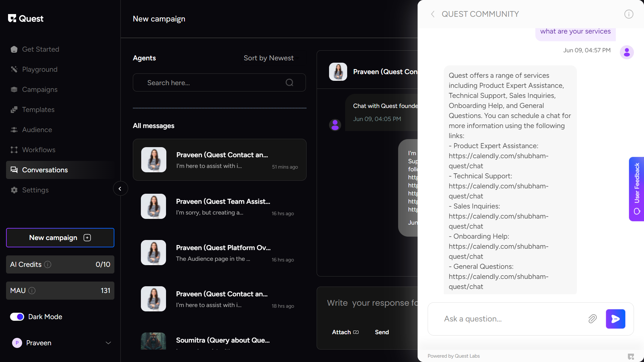Toggle Dark Mode switch off
This screenshot has height=362, width=644.
pos(17,317)
